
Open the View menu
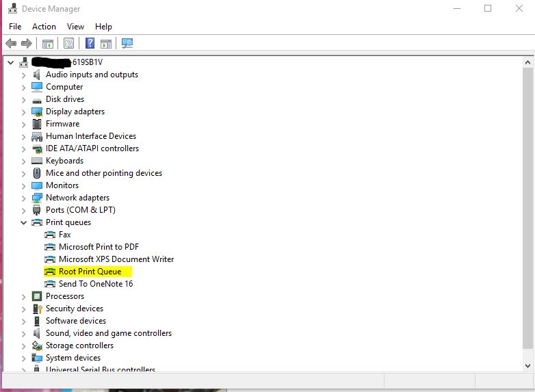75,27
